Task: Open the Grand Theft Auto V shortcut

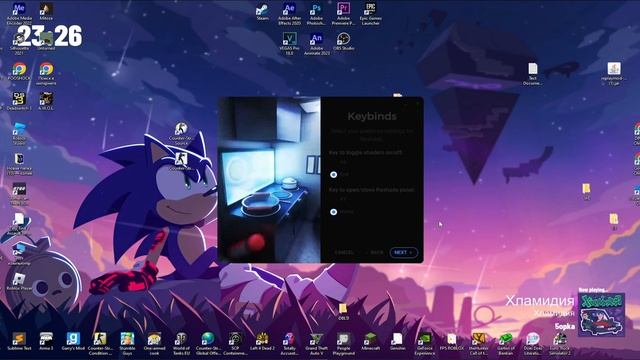Action: point(316,344)
